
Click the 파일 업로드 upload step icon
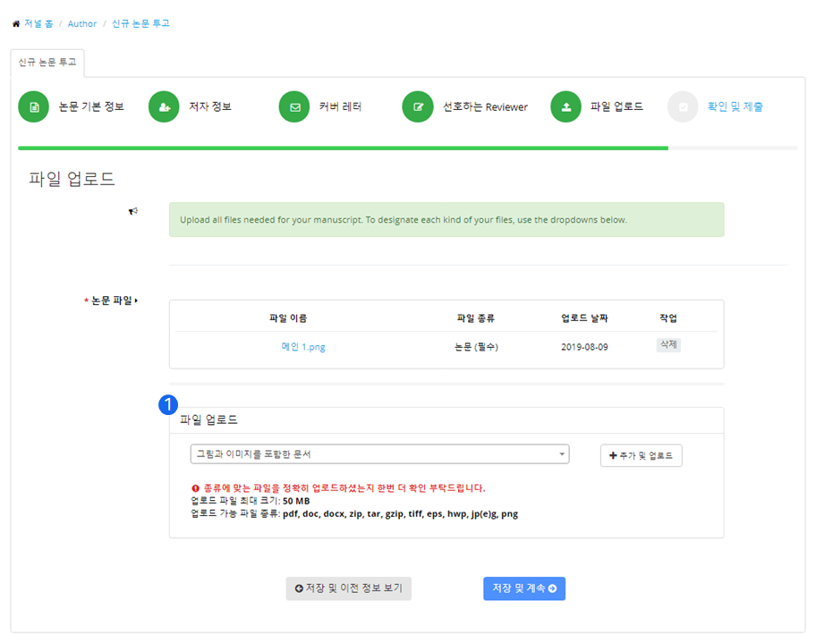pyautogui.click(x=566, y=106)
